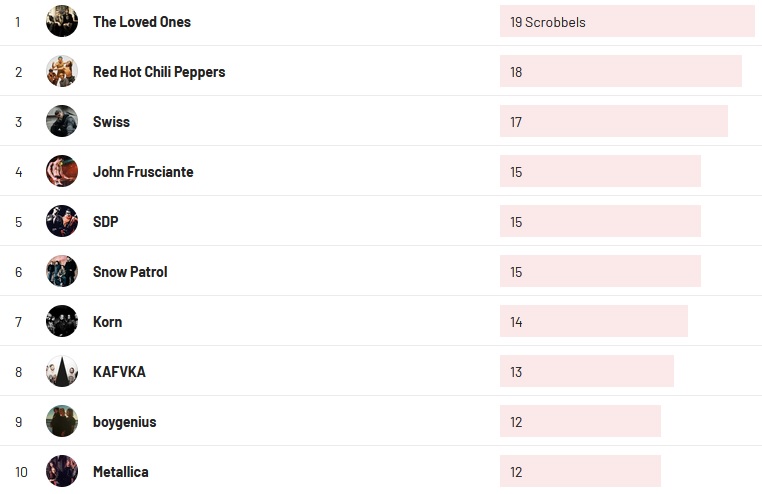Visit the John Frusciante artist page

[x=143, y=172]
